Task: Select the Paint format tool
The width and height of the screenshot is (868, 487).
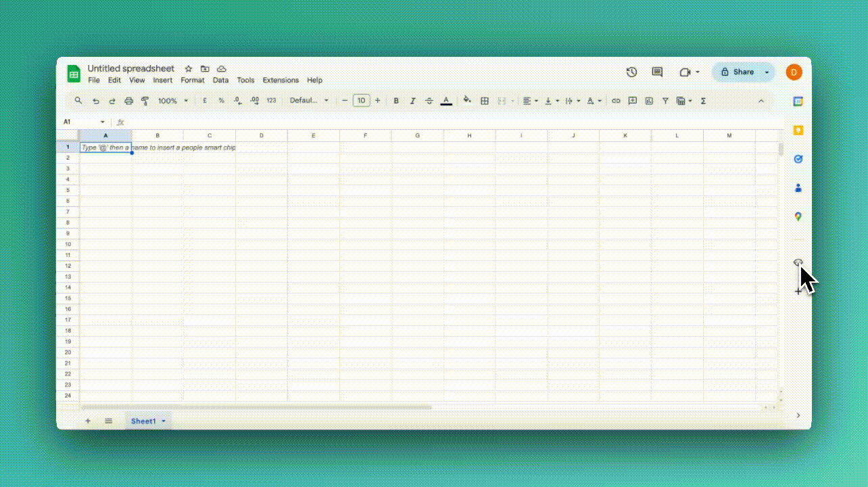Action: click(x=145, y=101)
